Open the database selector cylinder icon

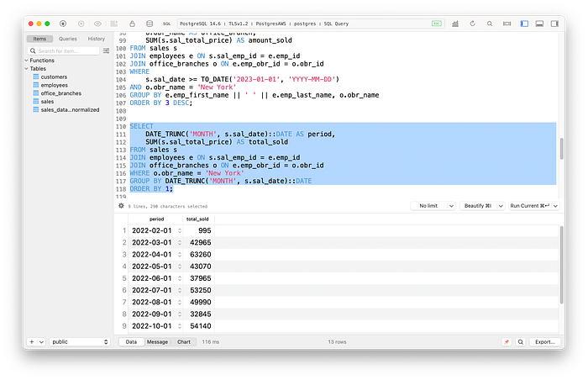pos(150,24)
